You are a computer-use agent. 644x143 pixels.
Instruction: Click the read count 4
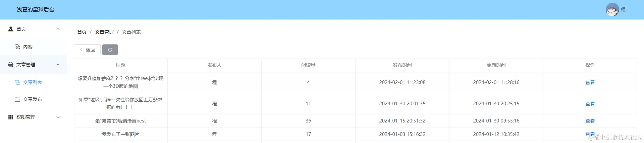(308, 82)
